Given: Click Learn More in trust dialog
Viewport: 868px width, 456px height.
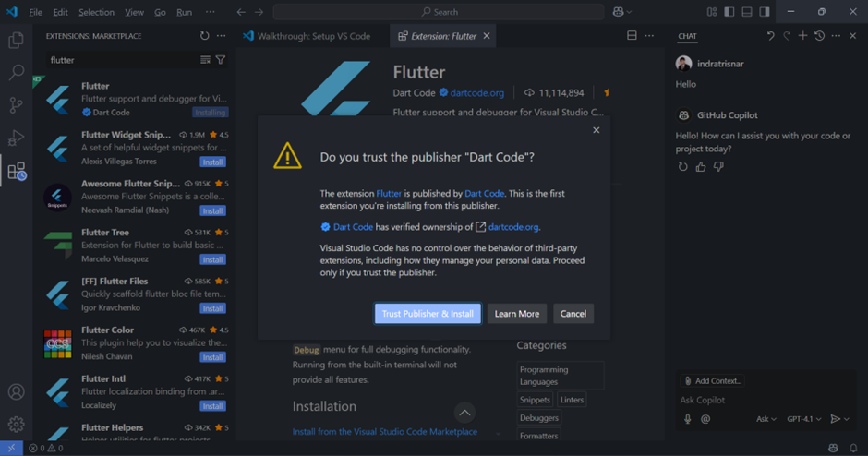Looking at the screenshot, I should coord(516,313).
